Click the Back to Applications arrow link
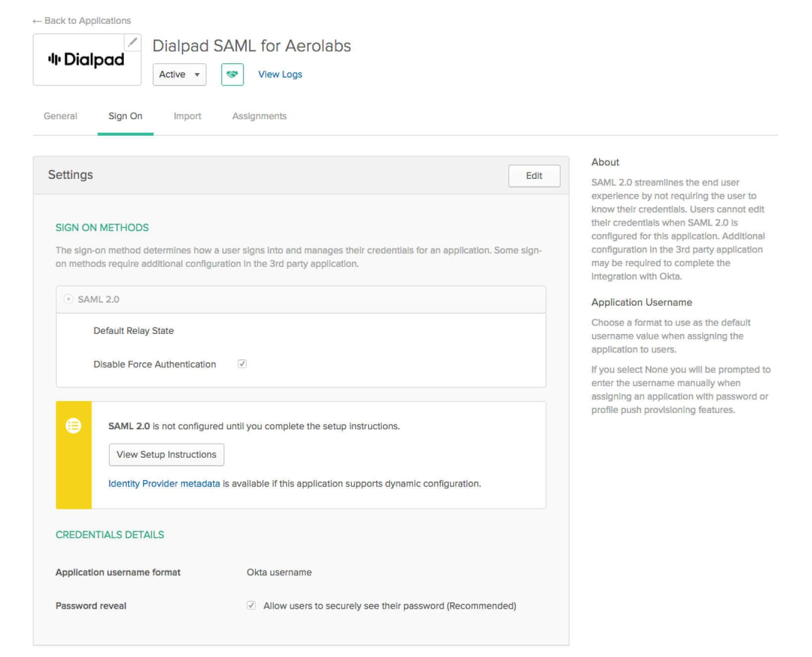Screen dimensions: 812x657 coord(82,21)
